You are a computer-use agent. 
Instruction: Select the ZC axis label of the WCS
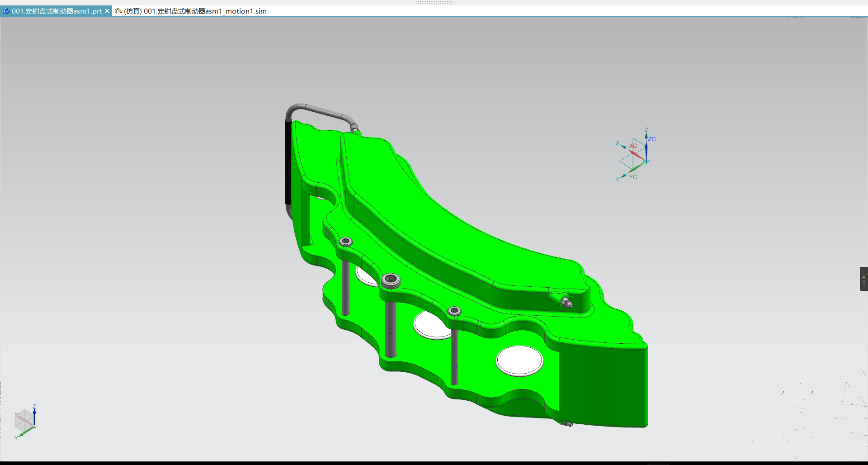click(x=652, y=139)
